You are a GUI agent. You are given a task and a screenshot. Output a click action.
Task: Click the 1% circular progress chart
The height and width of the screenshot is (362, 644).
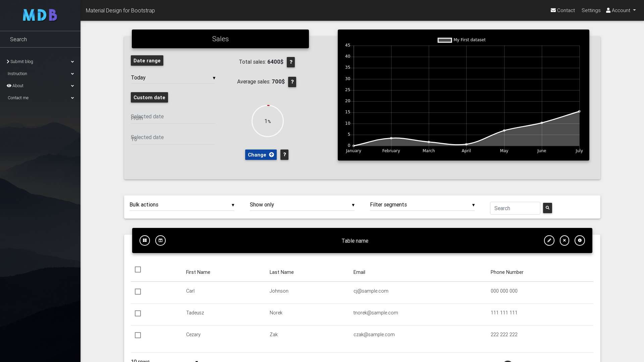tap(268, 121)
